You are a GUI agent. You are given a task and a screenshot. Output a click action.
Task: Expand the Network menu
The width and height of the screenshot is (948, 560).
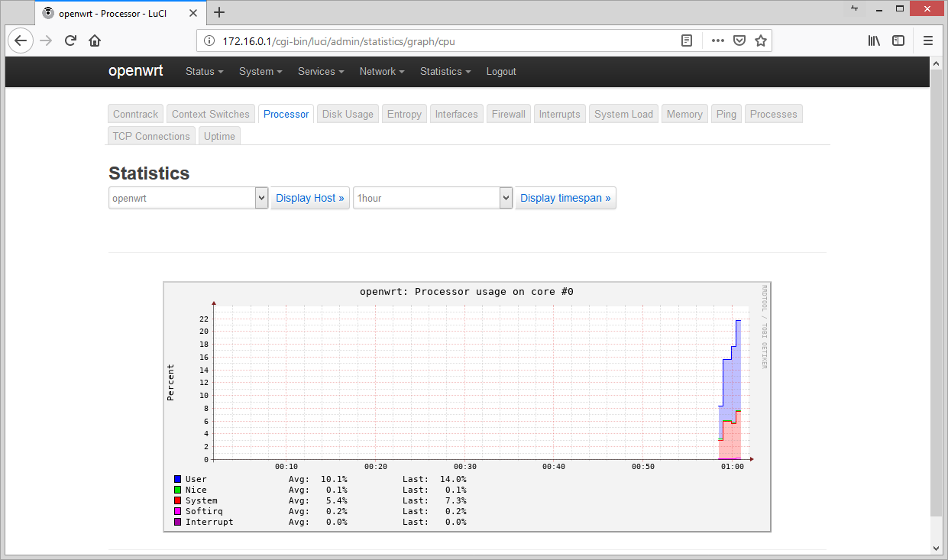382,71
